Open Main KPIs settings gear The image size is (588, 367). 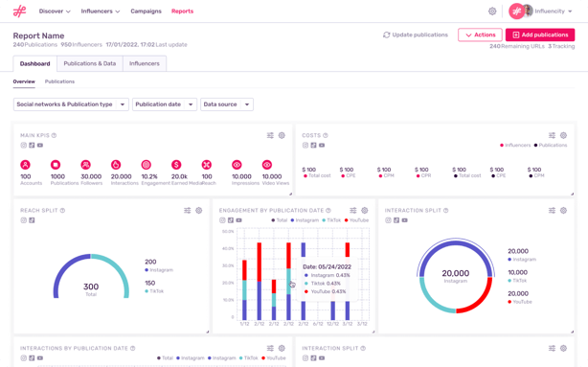pos(282,135)
